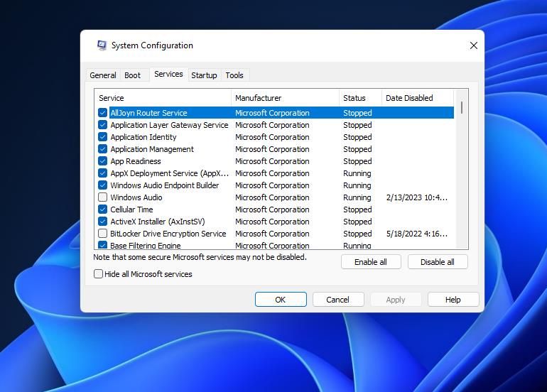Click the services list vertical scrollbar thumb
The height and width of the screenshot is (392, 547).
coord(462,107)
